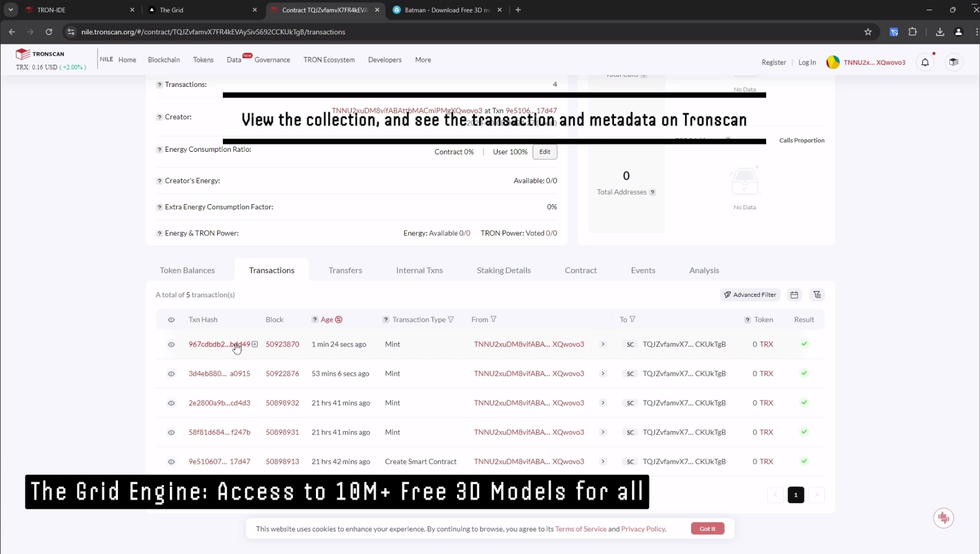
Task: Open the More nav menu
Action: coord(423,60)
